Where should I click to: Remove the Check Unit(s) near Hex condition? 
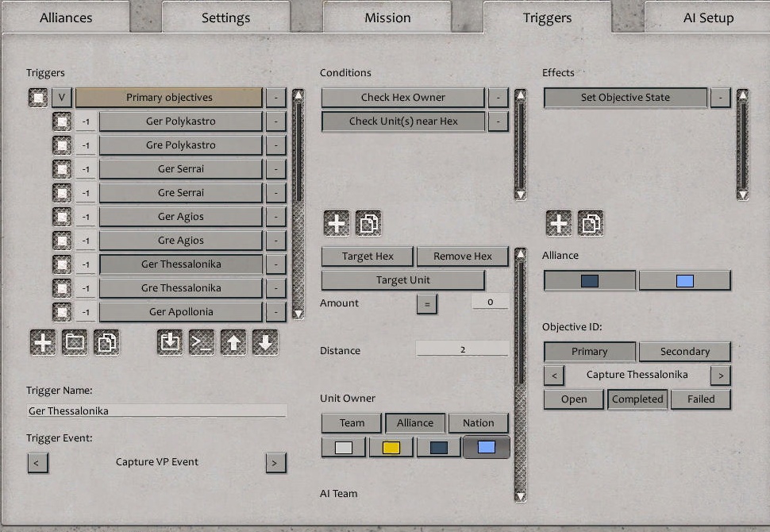coord(499,121)
